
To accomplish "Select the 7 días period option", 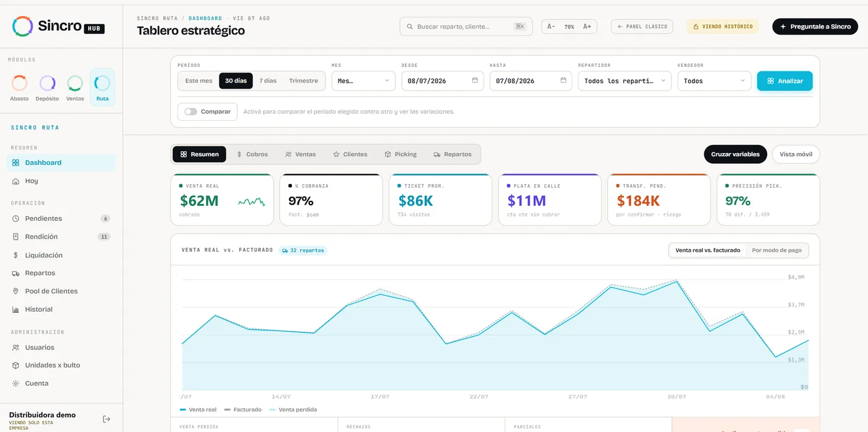I will (268, 81).
